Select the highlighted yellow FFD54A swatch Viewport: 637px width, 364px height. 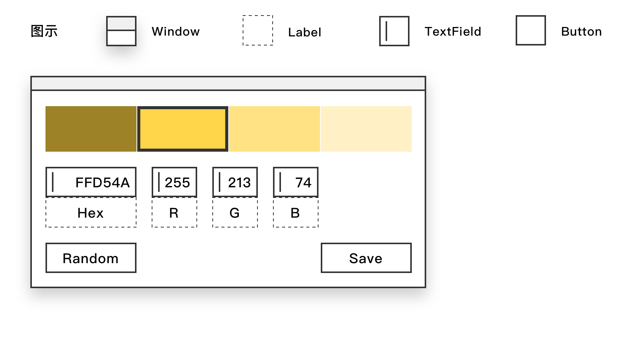pos(182,129)
